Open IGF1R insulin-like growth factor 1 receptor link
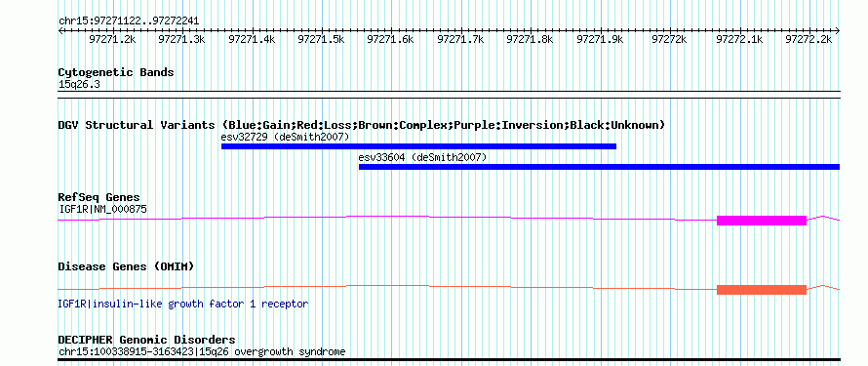The width and height of the screenshot is (868, 366). pos(183,304)
